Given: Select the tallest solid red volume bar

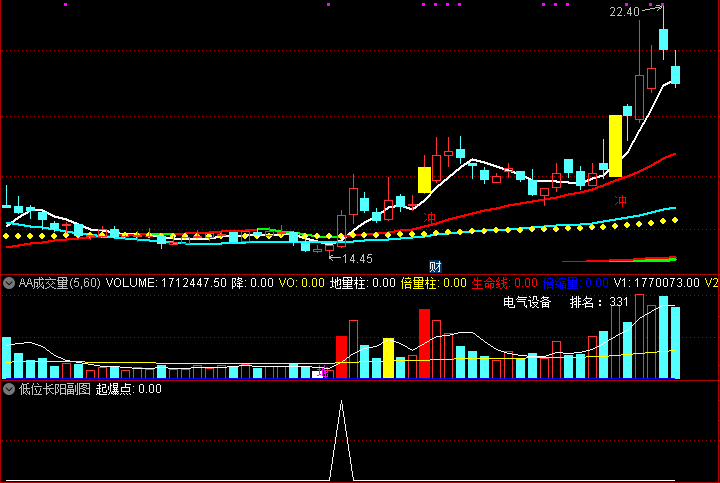Looking at the screenshot, I should (x=424, y=343).
